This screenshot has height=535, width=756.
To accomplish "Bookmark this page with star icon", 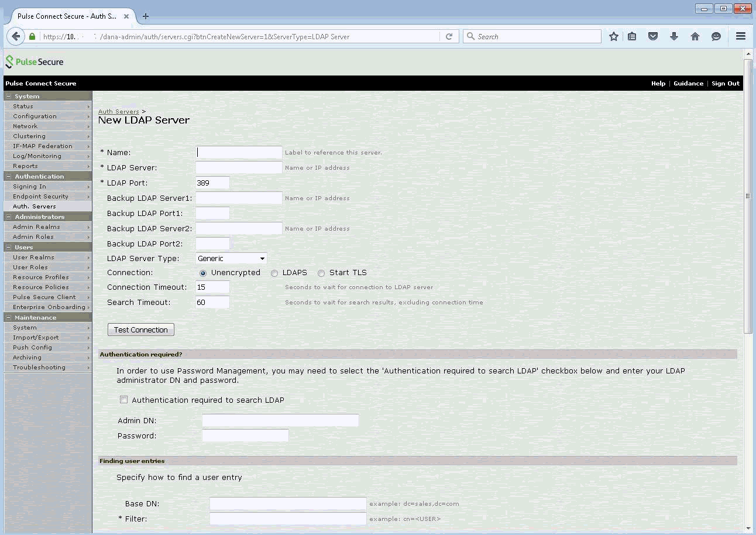I will coord(613,36).
